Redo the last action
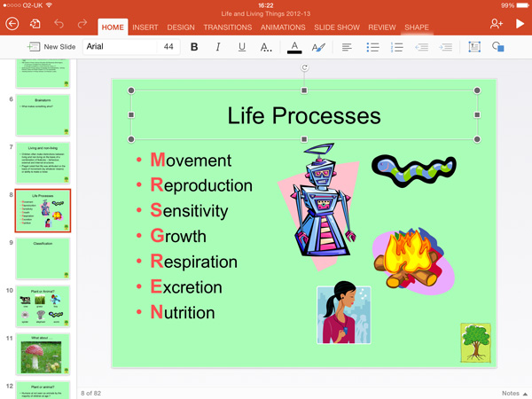 point(82,24)
